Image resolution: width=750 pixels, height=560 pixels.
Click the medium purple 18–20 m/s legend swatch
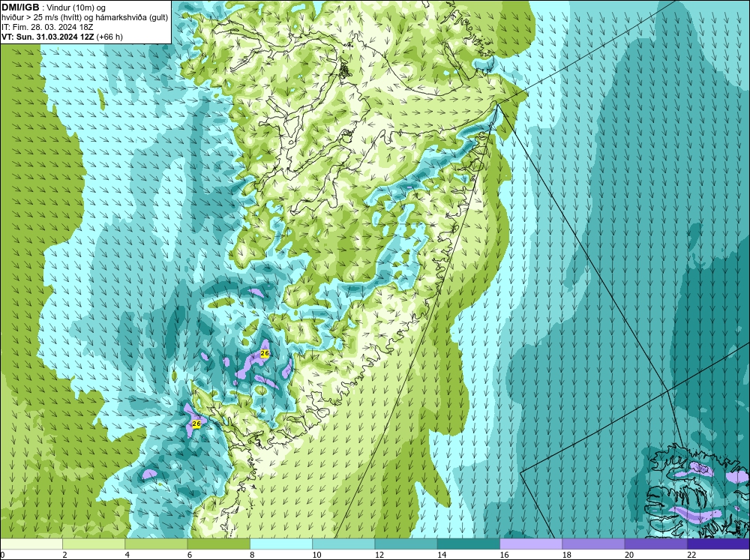[593, 544]
